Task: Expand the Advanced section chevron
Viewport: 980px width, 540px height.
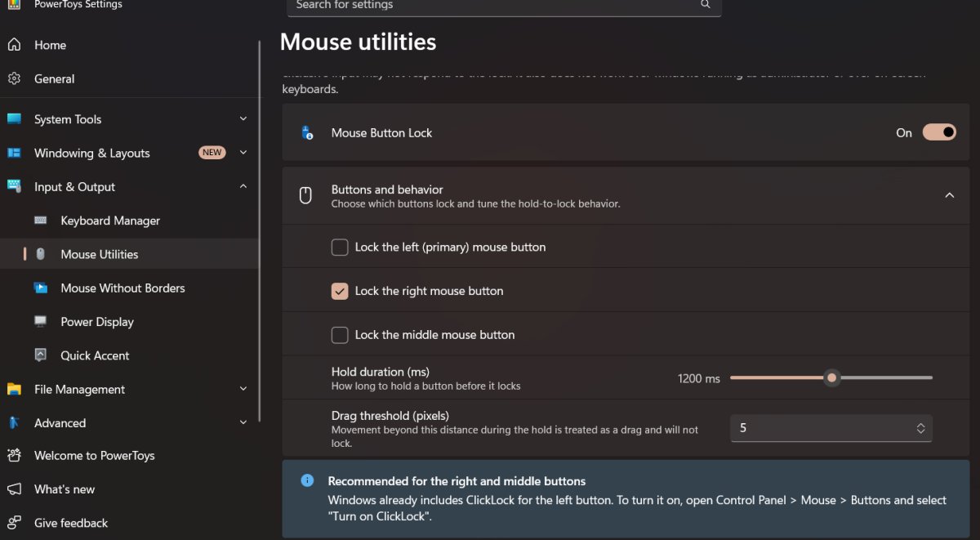Action: point(243,422)
